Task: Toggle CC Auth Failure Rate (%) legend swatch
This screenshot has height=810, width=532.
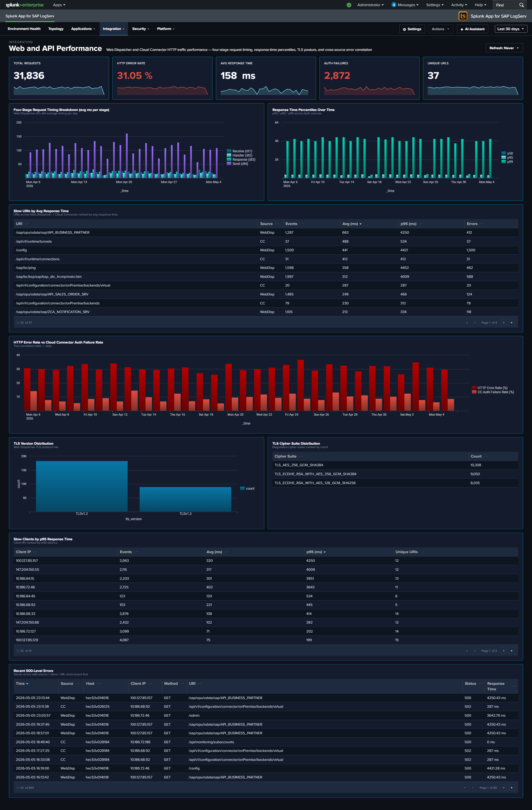Action: click(474, 392)
